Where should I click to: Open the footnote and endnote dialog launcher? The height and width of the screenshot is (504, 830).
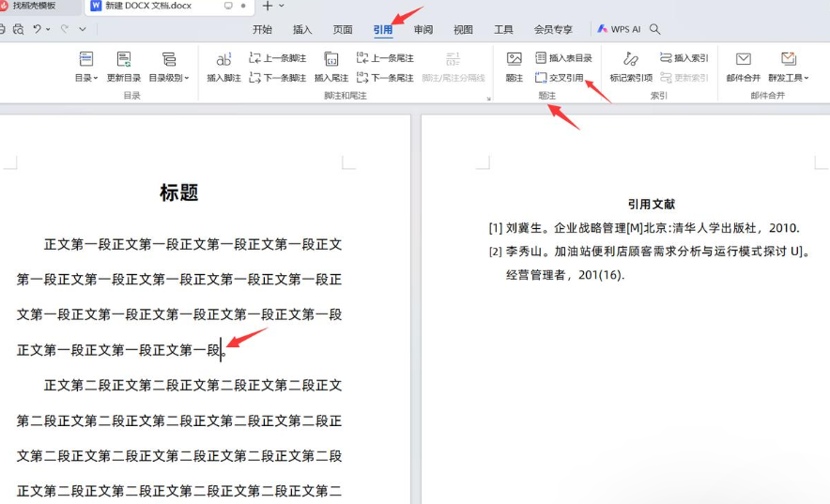pyautogui.click(x=488, y=98)
